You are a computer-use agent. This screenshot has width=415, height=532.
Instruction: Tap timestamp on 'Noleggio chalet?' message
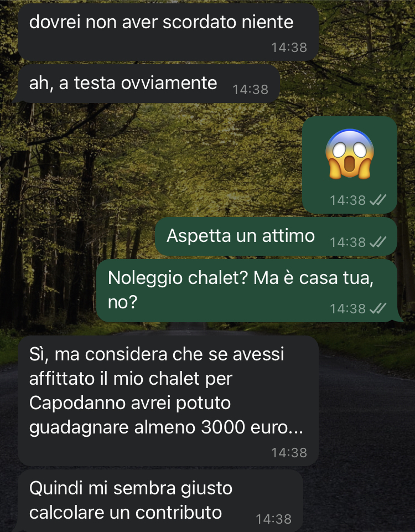tap(348, 308)
